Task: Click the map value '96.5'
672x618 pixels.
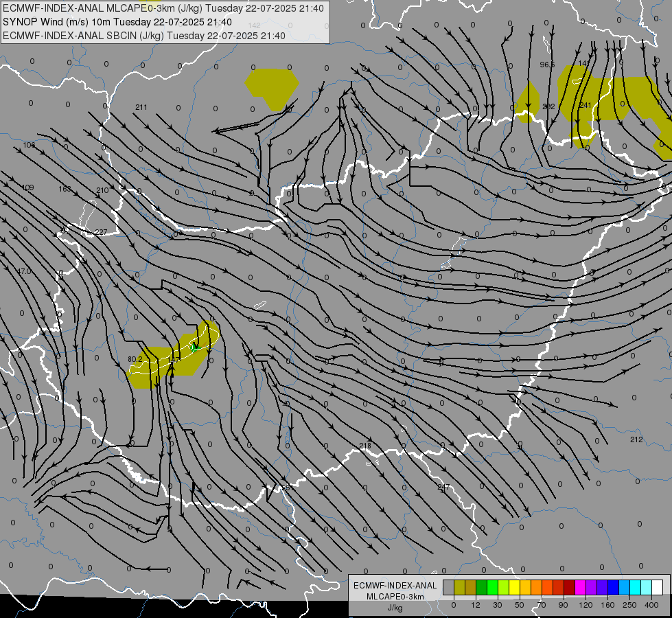Action: pyautogui.click(x=547, y=65)
